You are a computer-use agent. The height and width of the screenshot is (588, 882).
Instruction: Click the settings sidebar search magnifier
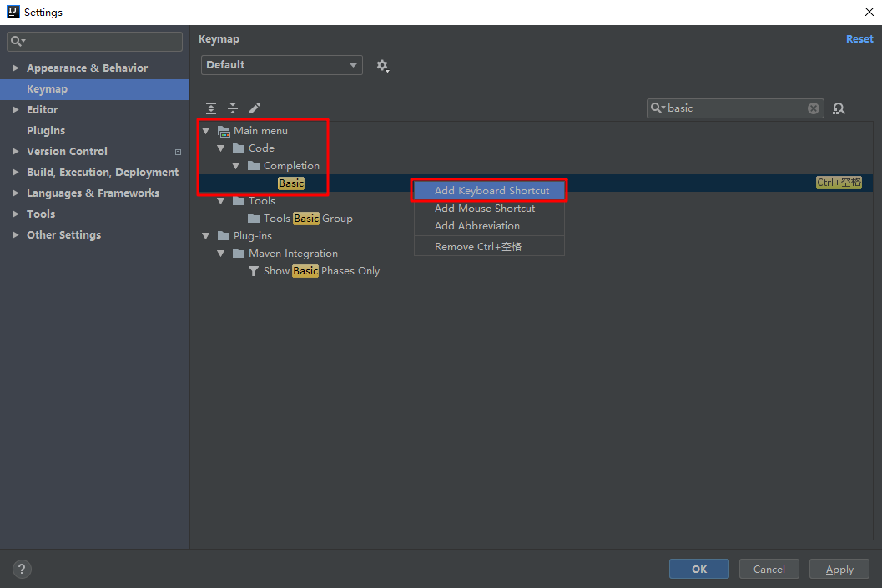[x=18, y=41]
